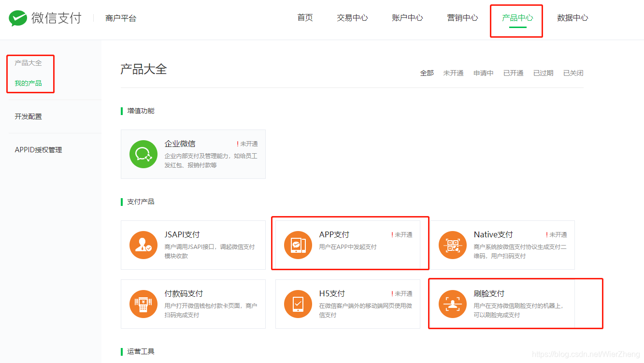Select 产品大全 in the sidebar
This screenshot has width=644, height=363.
point(28,63)
